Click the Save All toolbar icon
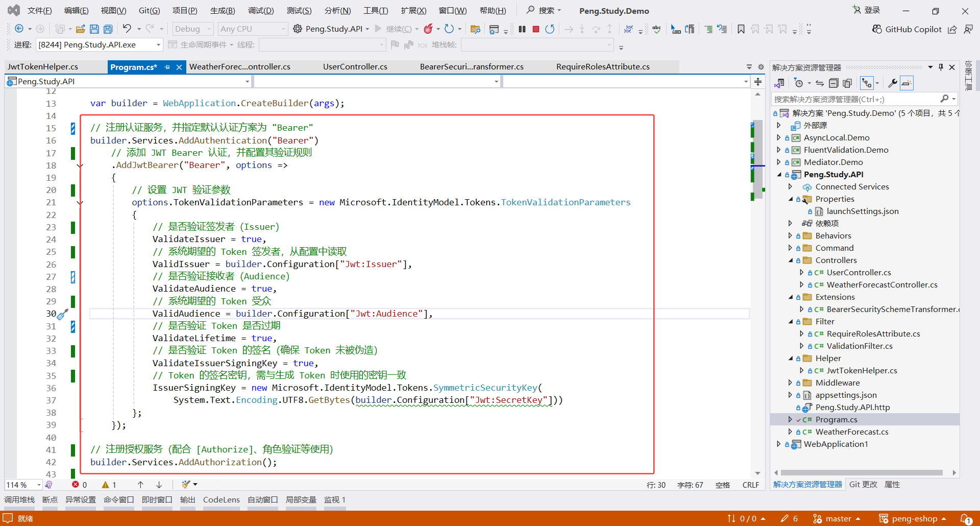Image resolution: width=980 pixels, height=526 pixels. [x=108, y=29]
